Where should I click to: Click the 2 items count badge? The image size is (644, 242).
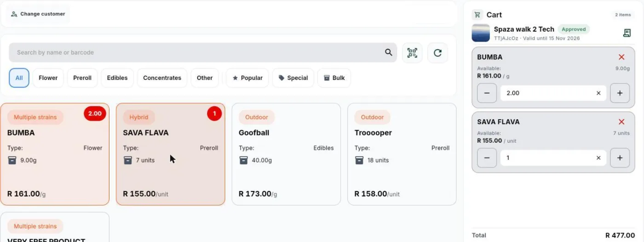(623, 15)
